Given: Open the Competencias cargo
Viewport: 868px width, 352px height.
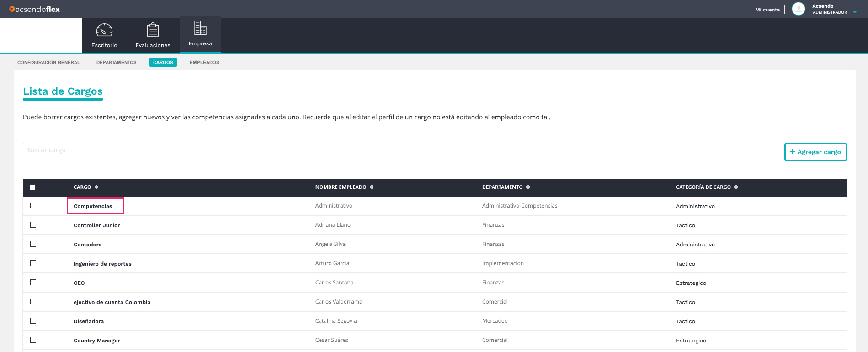Looking at the screenshot, I should click(x=93, y=206).
